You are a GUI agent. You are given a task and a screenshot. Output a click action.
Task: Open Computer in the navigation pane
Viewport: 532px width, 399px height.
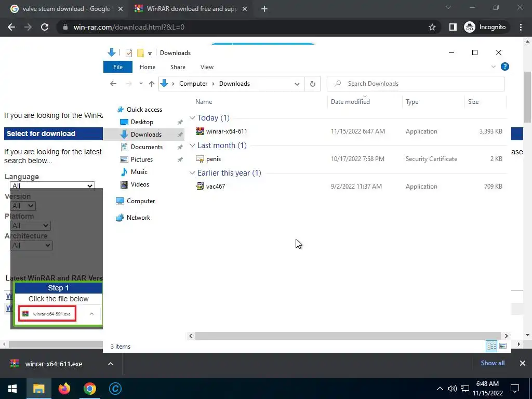pos(140,201)
